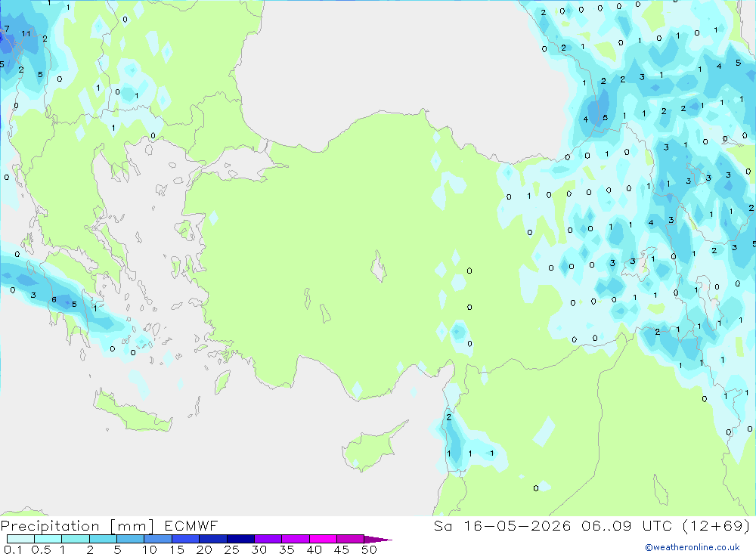The image size is (756, 554).
Task: Click the 25–30 mm navy legend swatch
Action: tap(240, 539)
